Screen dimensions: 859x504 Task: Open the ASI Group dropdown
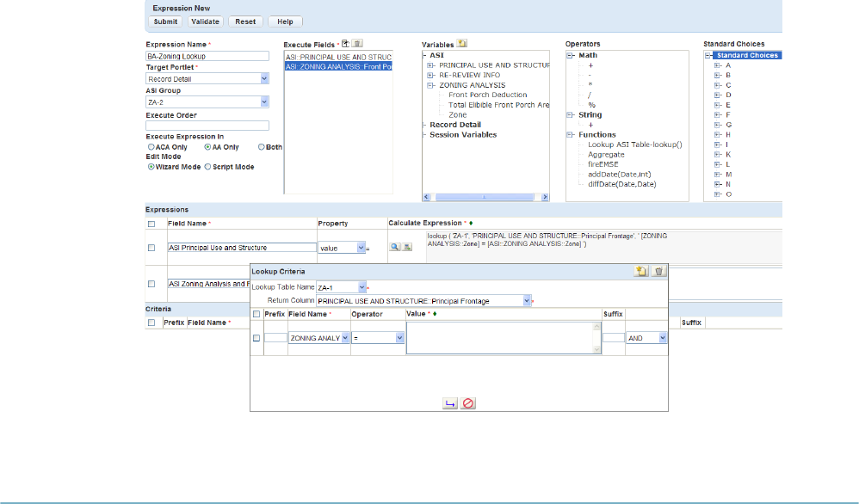pyautogui.click(x=264, y=101)
